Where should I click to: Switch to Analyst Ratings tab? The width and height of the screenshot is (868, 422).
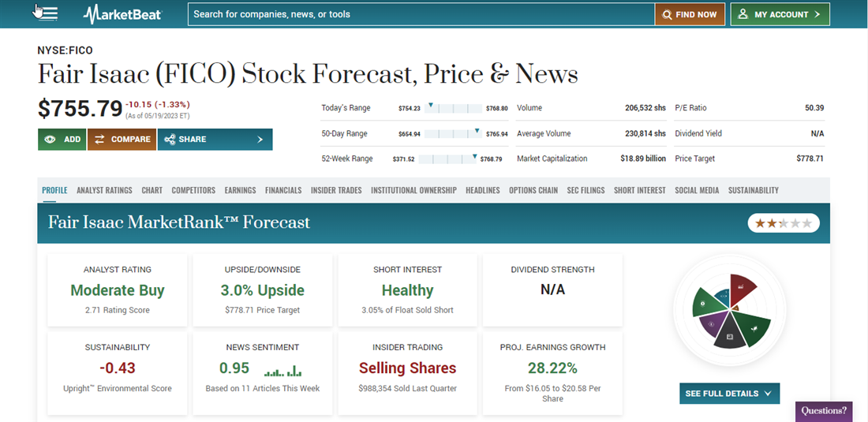(x=105, y=190)
